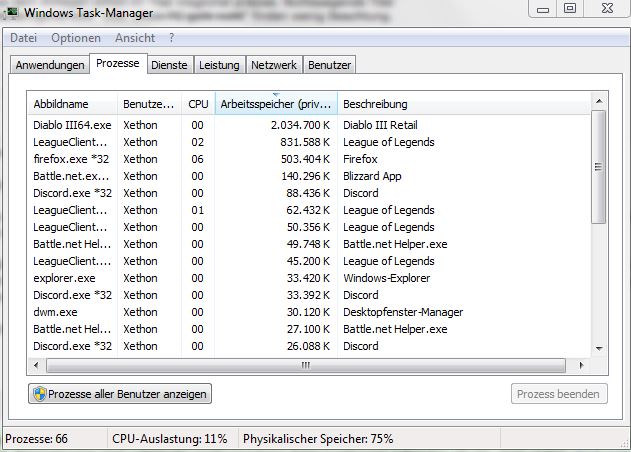Open the Datei menu

23,38
